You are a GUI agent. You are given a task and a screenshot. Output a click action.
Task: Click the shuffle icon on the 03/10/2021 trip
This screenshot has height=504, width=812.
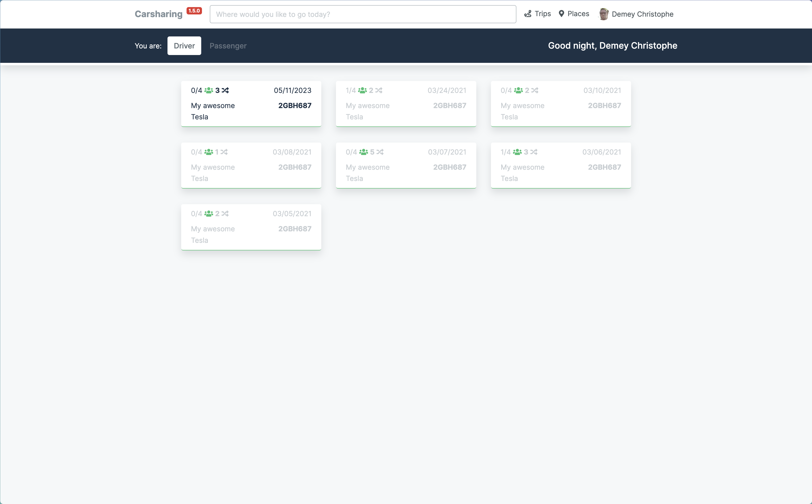535,90
